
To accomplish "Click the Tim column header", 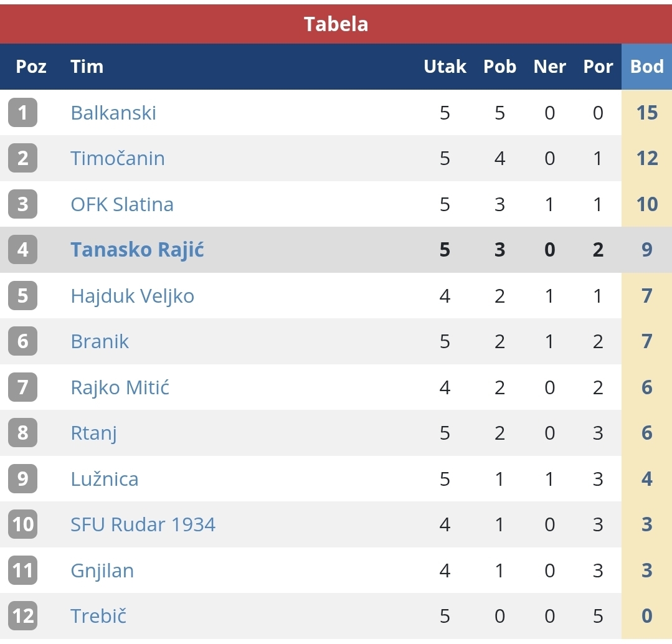I will pyautogui.click(x=87, y=67).
